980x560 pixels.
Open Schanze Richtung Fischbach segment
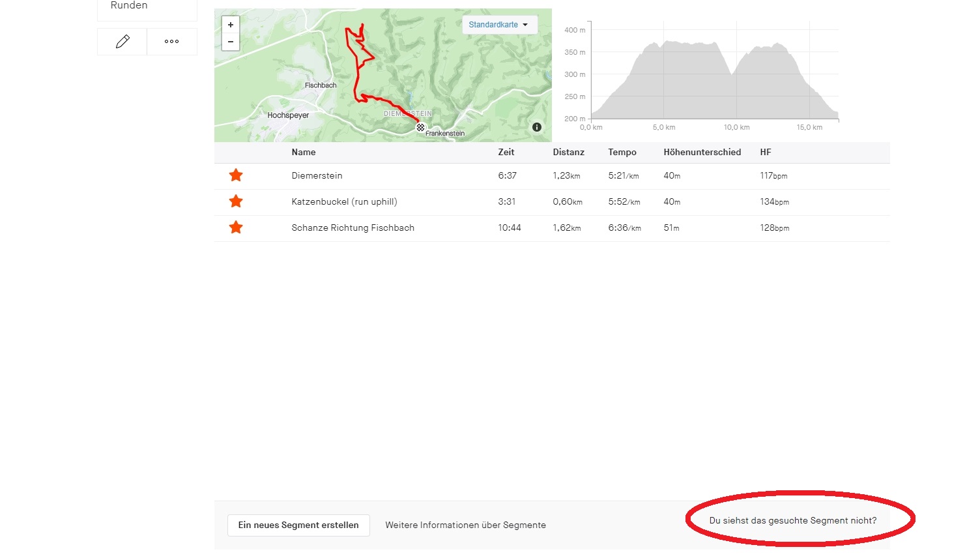click(353, 228)
